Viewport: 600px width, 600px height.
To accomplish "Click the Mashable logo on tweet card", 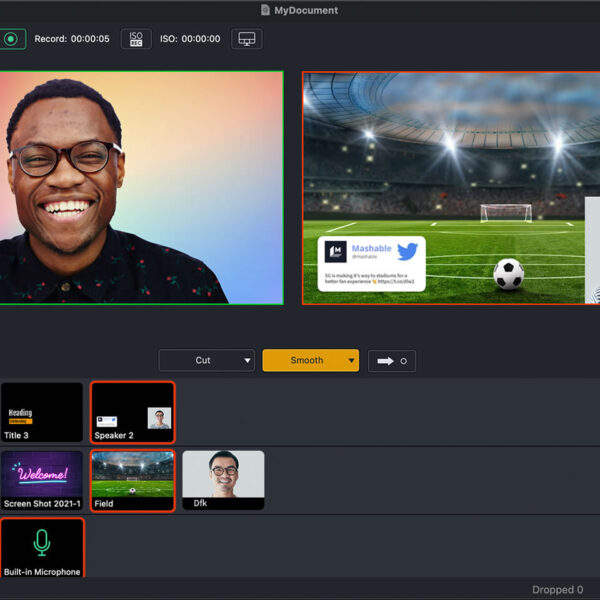I will [335, 252].
